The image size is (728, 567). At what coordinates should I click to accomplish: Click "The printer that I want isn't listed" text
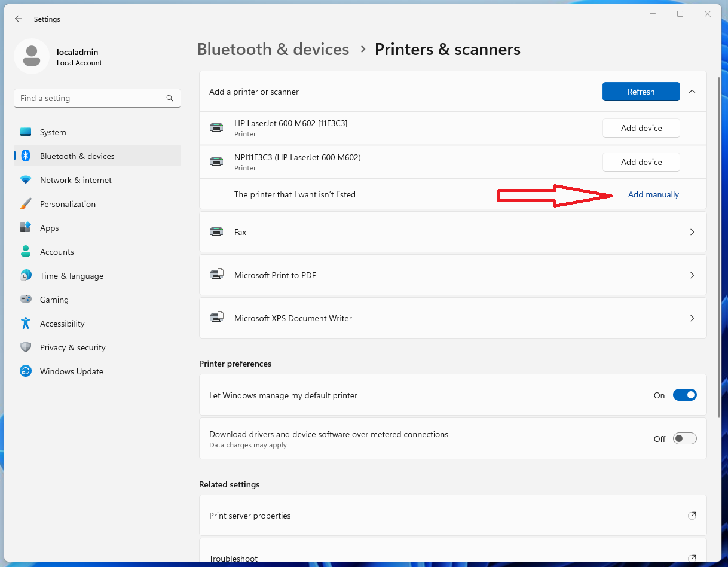pos(295,194)
